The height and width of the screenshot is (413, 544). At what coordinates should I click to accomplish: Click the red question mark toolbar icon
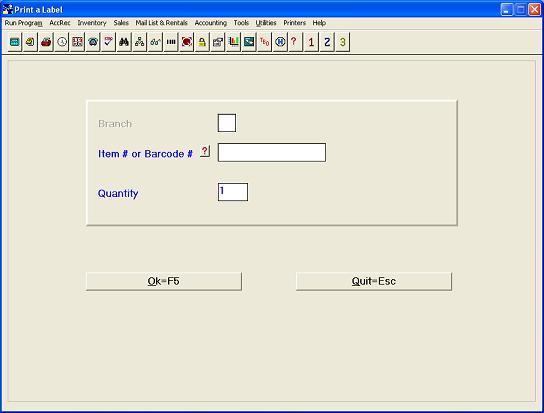pyautogui.click(x=295, y=42)
